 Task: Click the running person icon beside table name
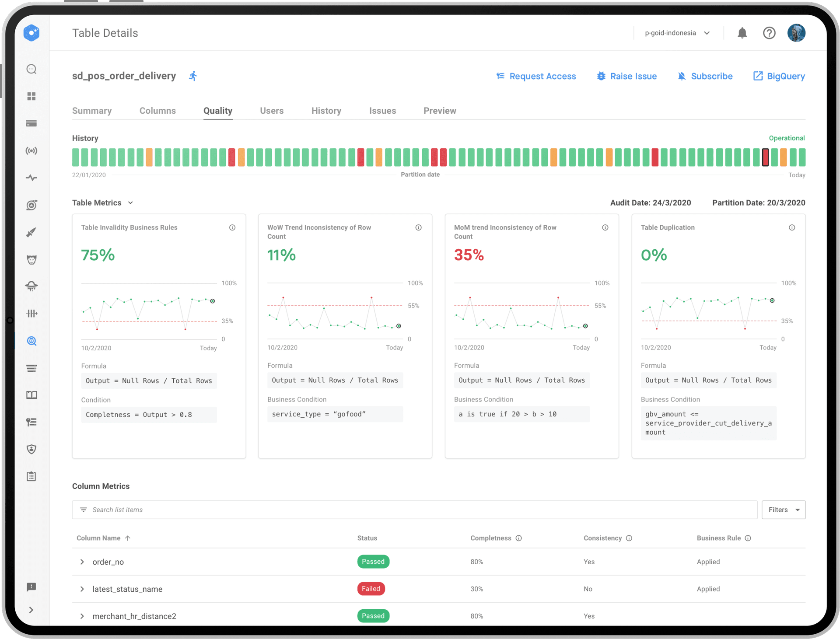193,76
